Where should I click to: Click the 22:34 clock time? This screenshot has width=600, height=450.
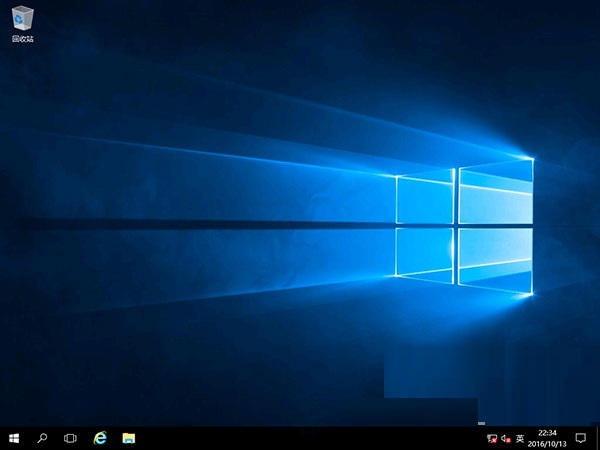(x=548, y=433)
